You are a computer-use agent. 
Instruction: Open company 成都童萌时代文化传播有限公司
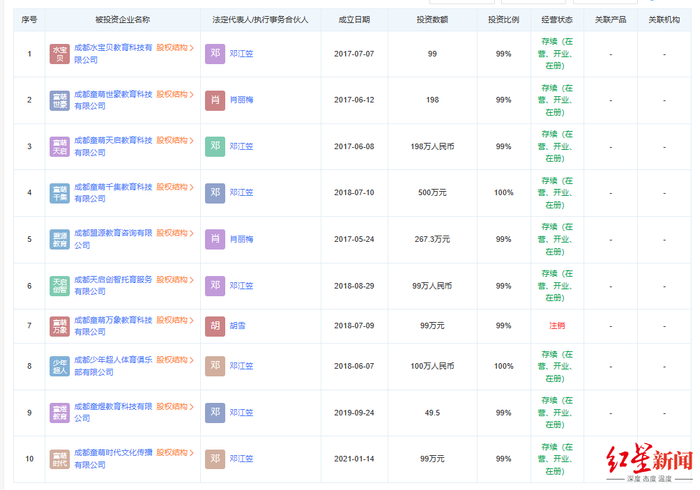pyautogui.click(x=112, y=453)
